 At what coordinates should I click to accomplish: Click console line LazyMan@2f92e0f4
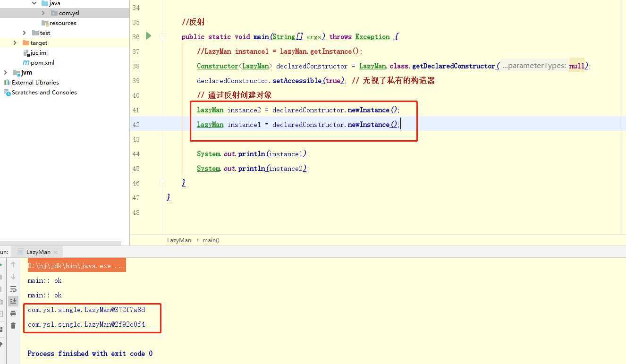click(86, 325)
